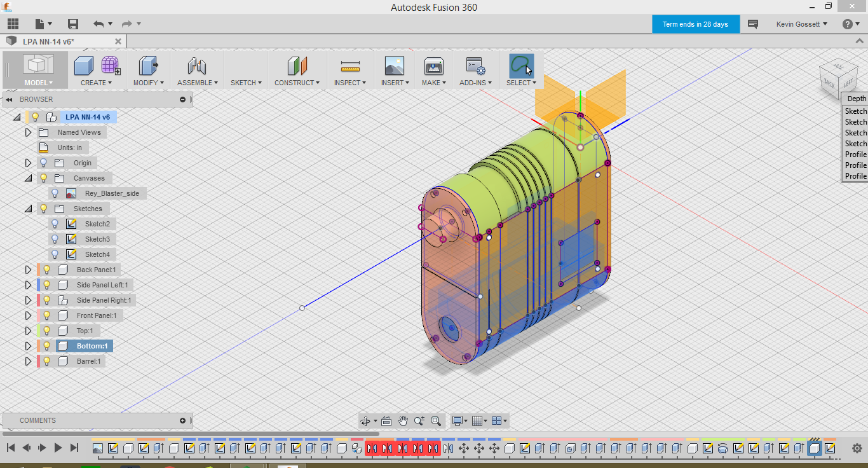Expand the Bottom:1 component

point(28,346)
